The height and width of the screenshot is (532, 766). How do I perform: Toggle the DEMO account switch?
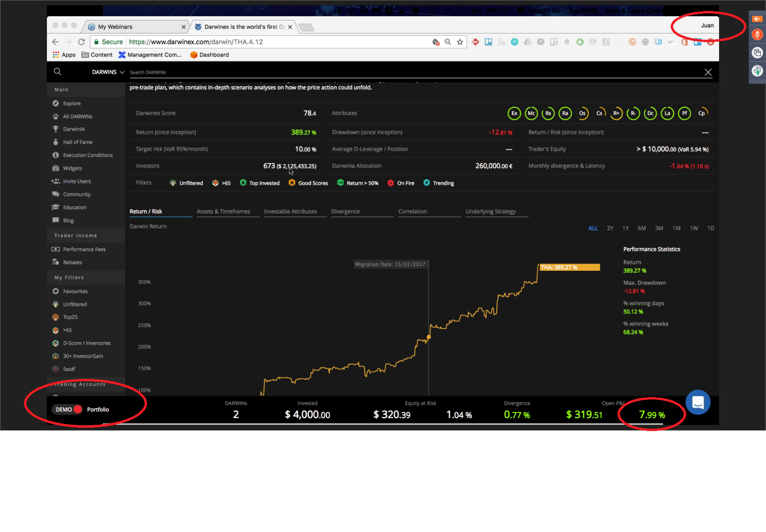pyautogui.click(x=68, y=410)
